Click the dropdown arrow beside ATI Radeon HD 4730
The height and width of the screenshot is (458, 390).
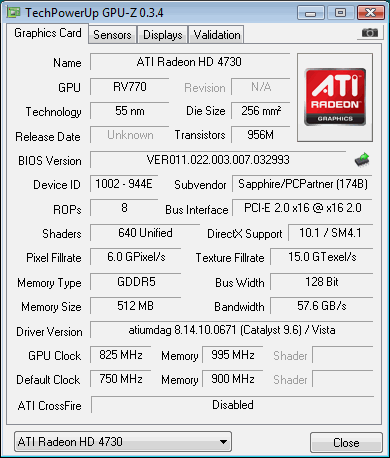(223, 442)
